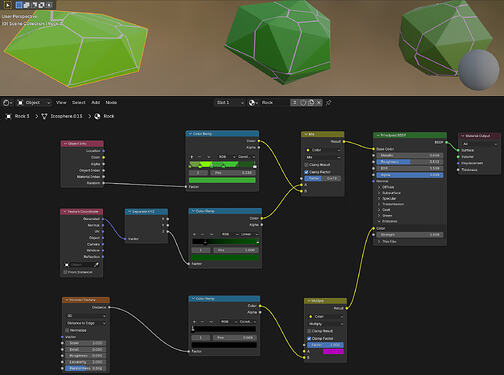Add a stop in bottom Color Ramp (+)
Image resolution: width=504 pixels, height=375 pixels.
194,322
